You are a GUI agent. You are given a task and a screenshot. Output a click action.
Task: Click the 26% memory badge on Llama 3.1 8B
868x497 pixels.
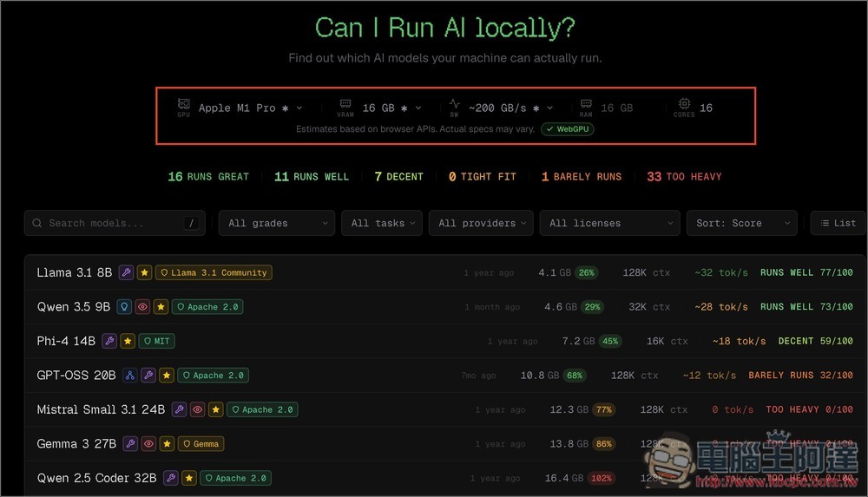(586, 272)
